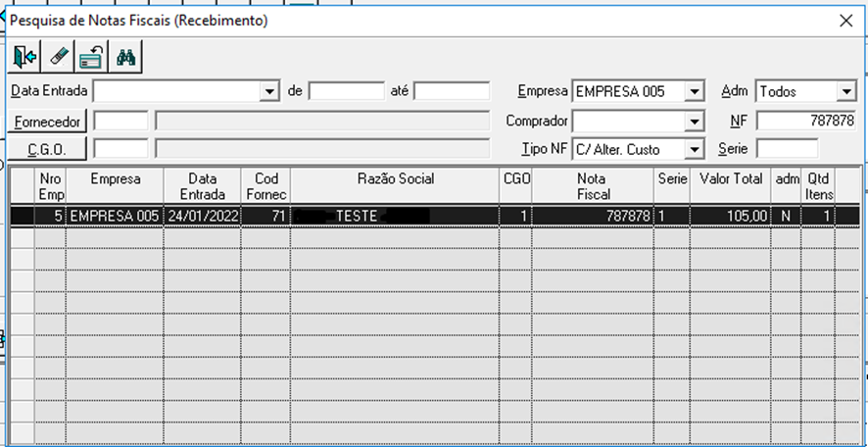The image size is (868, 447).
Task: Click the Fornecedor code input field
Action: pos(121,121)
